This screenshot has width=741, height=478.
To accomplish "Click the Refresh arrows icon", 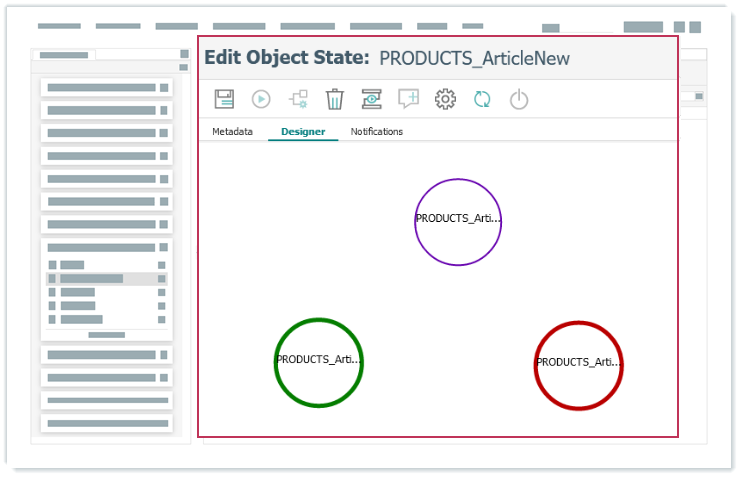I will (x=482, y=99).
